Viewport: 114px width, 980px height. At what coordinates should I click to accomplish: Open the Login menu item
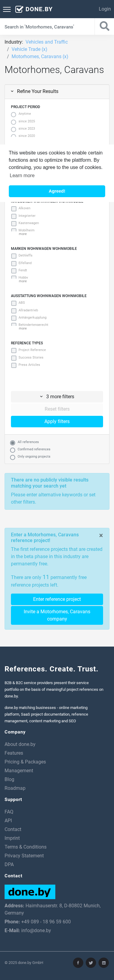click(x=105, y=9)
